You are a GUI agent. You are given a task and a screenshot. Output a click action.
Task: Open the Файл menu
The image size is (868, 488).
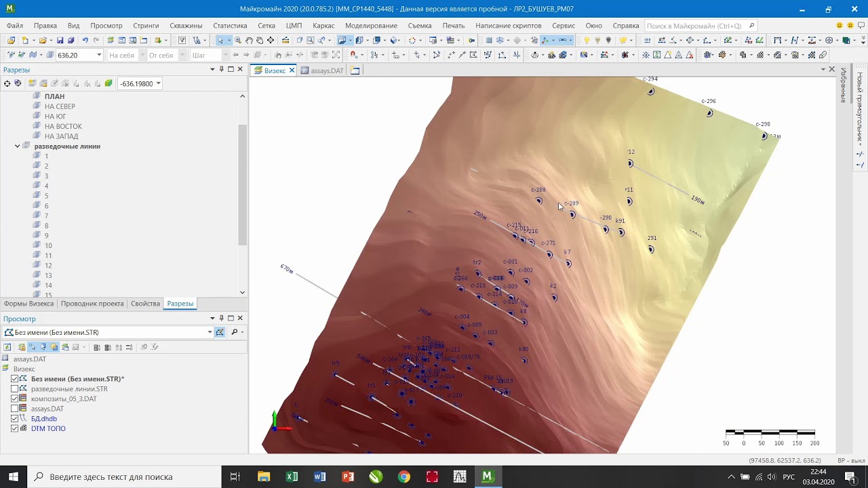tap(15, 26)
